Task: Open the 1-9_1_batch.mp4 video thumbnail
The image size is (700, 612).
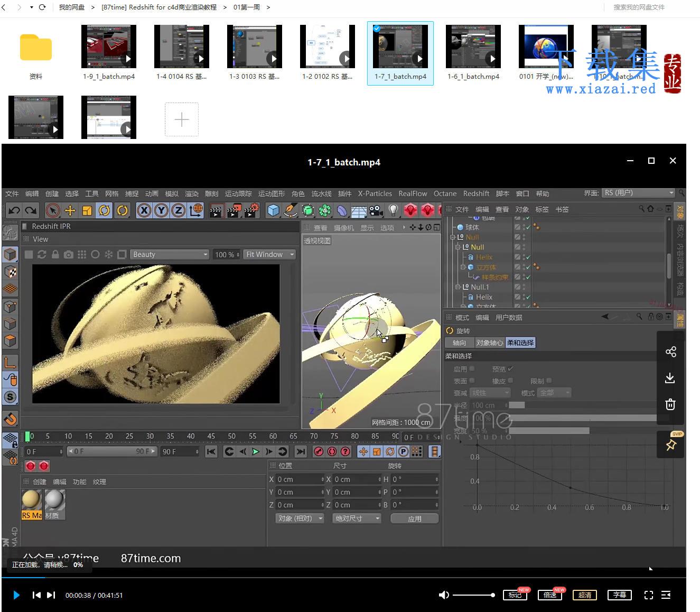Action: click(x=109, y=47)
